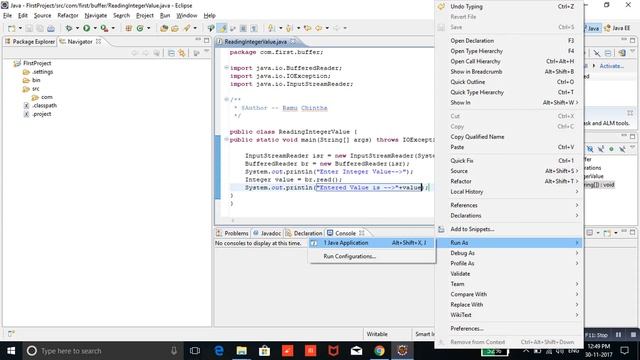Maximize the Navigator view panel
Screen dimensions: 640x360
click(x=207, y=40)
